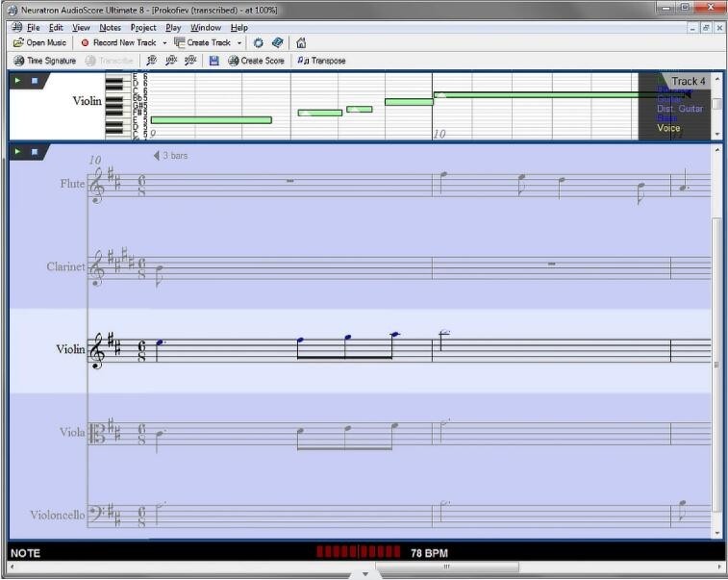Click the Create Track button
Image resolution: width=728 pixels, height=580 pixels.
tap(203, 42)
